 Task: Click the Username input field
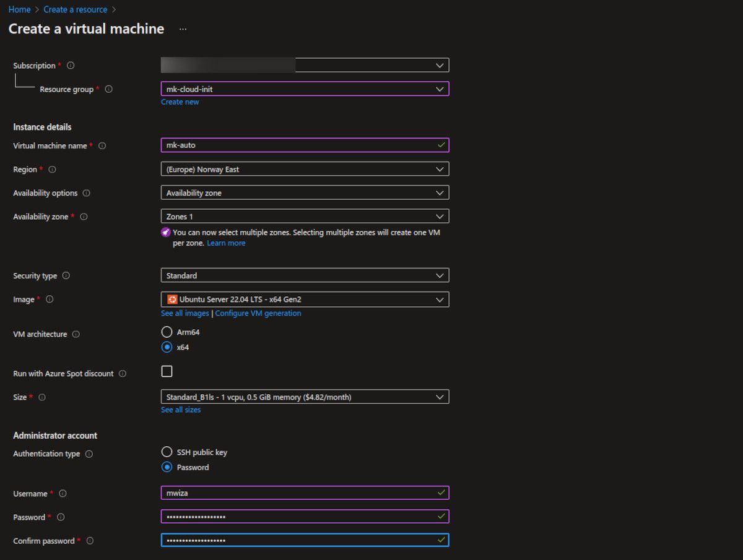[x=297, y=493]
